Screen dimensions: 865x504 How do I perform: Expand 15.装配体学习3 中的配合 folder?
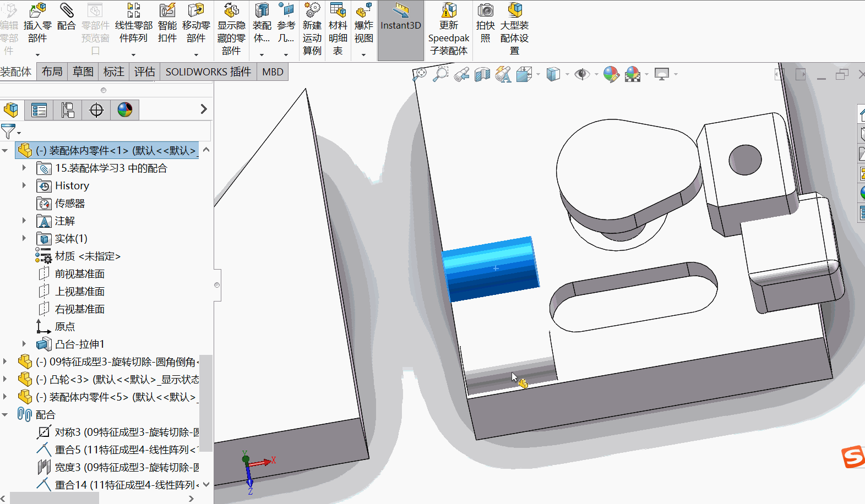tap(24, 168)
